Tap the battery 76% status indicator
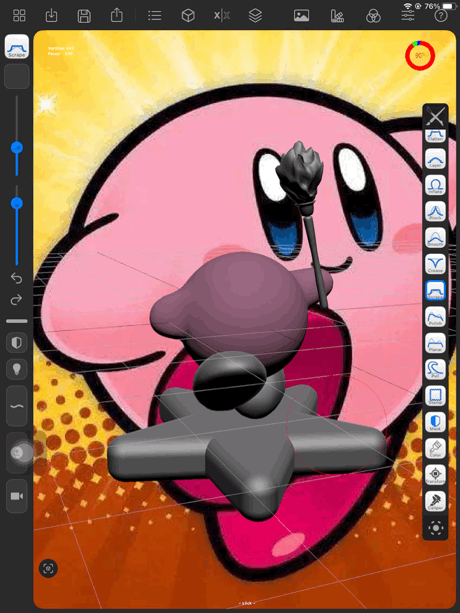This screenshot has width=460, height=613. click(441, 6)
